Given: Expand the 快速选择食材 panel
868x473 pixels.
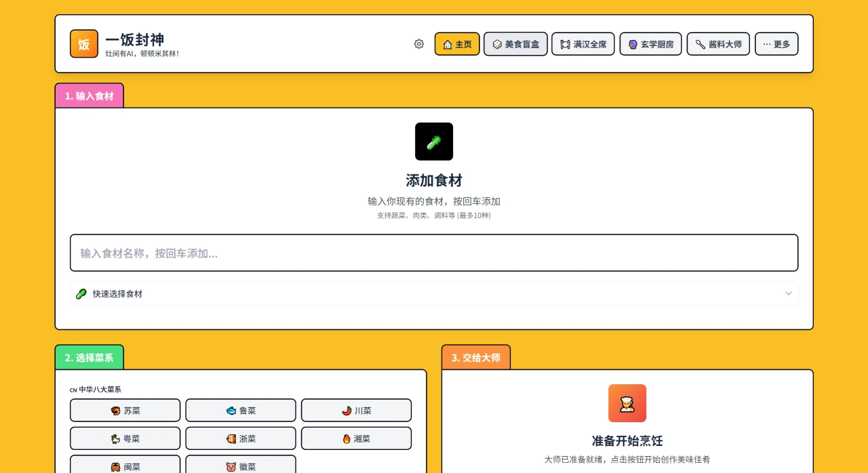Looking at the screenshot, I should [x=434, y=293].
